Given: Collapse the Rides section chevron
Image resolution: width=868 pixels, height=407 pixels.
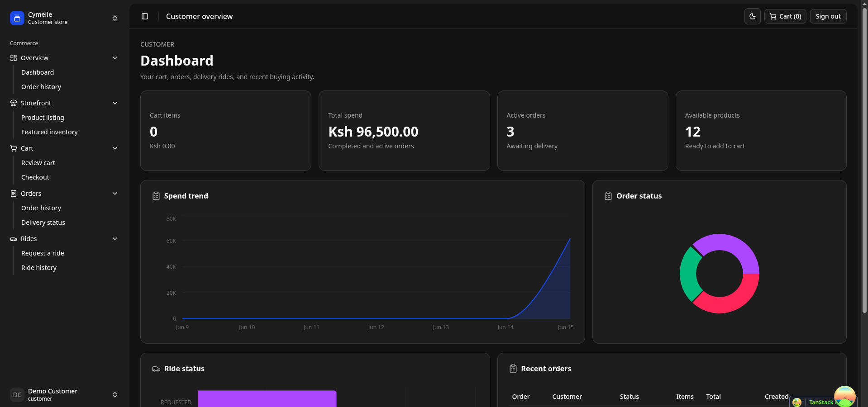Looking at the screenshot, I should pyautogui.click(x=115, y=239).
